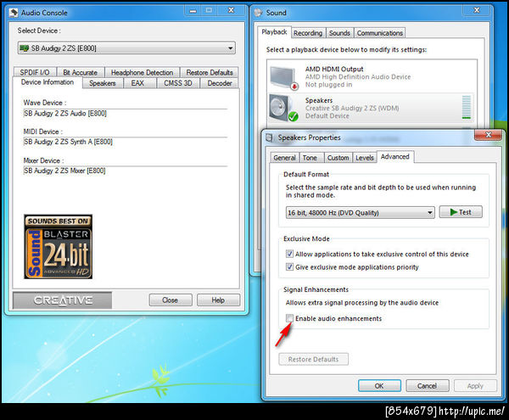Open the Headphone Detection tab
Screen dimensions: 509x420
[x=142, y=72]
